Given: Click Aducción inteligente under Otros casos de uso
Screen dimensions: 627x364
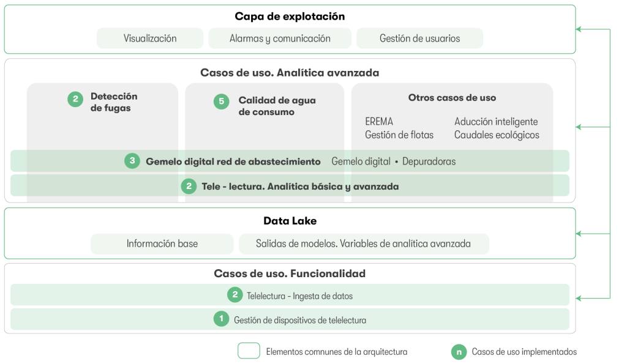Looking at the screenshot, I should 496,122.
